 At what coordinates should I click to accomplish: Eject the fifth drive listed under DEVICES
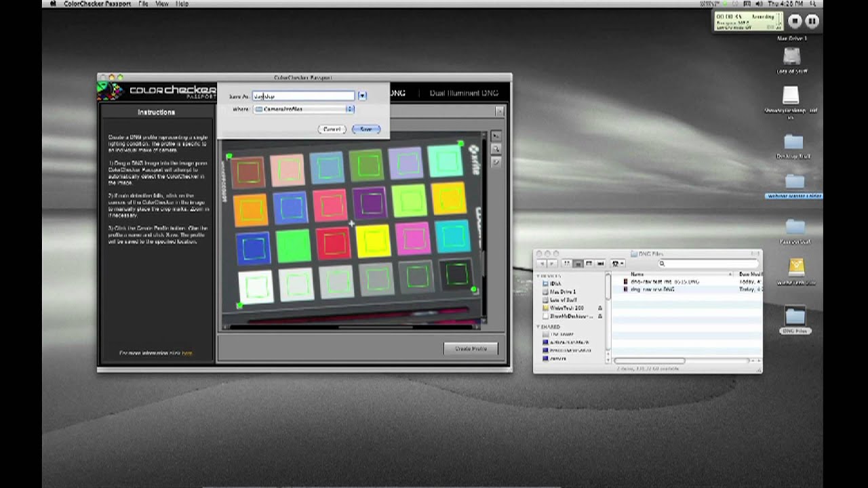click(600, 316)
